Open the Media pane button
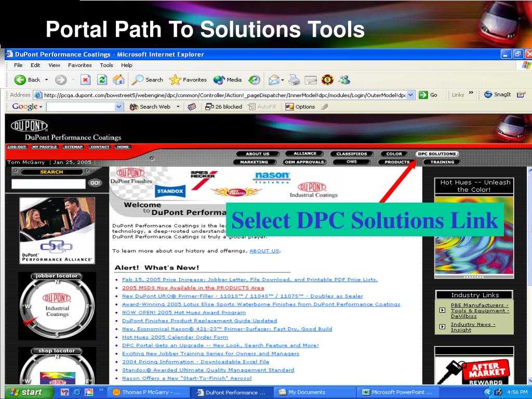This screenshot has width=532, height=399. tap(228, 79)
